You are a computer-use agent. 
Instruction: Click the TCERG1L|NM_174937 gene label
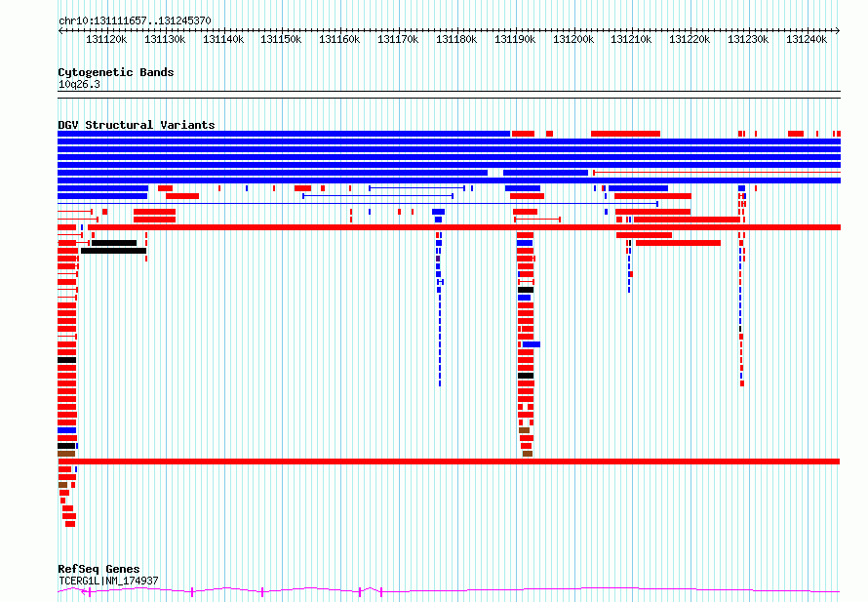coord(108,581)
